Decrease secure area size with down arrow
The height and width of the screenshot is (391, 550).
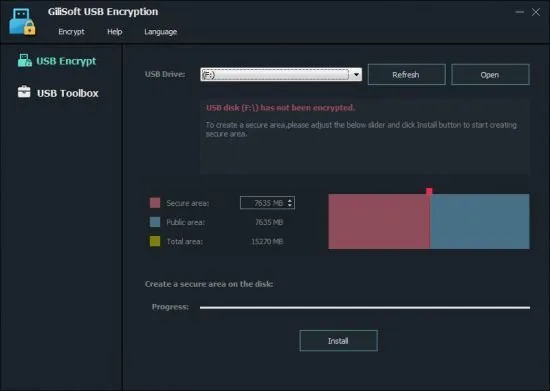coord(290,205)
